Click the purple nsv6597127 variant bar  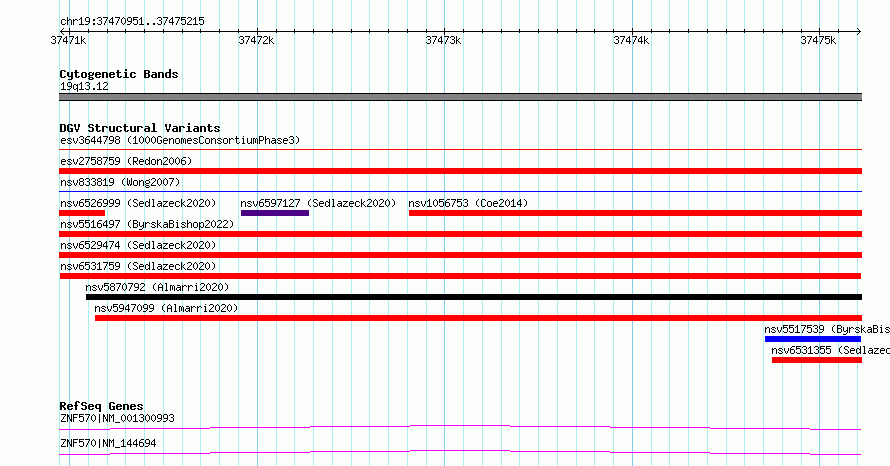point(275,213)
